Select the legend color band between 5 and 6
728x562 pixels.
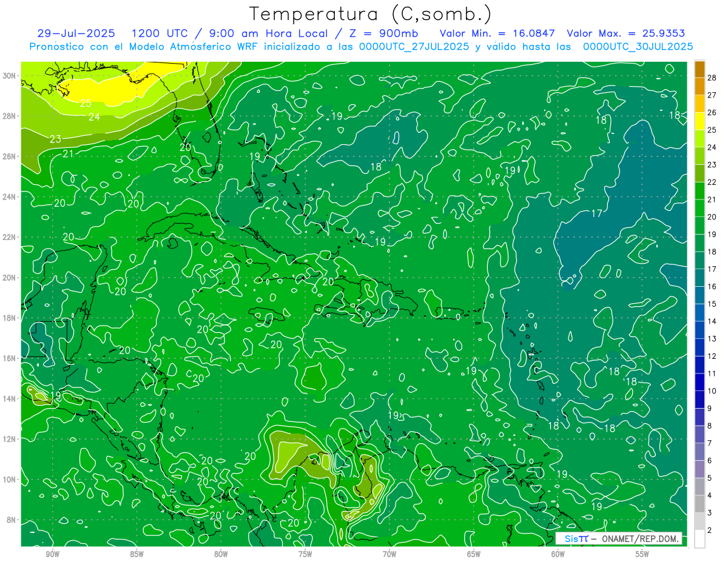[699, 469]
